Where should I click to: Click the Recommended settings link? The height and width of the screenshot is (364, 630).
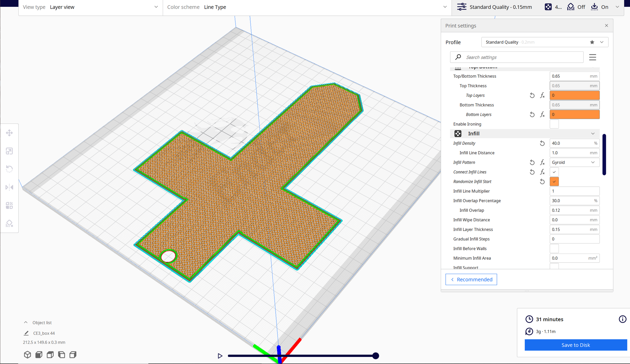click(x=471, y=279)
